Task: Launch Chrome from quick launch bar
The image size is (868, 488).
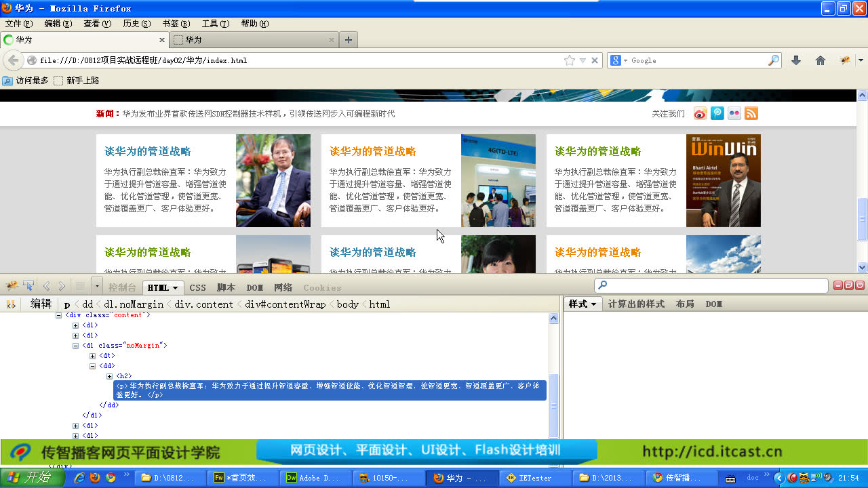Action: tap(111, 478)
